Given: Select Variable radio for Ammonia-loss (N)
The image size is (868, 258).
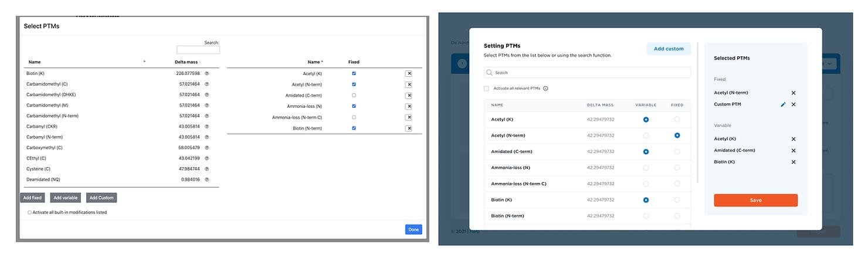Looking at the screenshot, I should pyautogui.click(x=646, y=168).
